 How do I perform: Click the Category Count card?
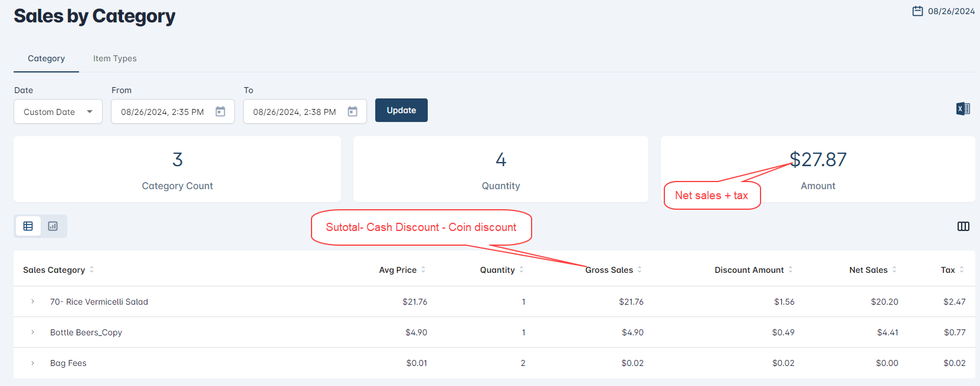coord(177,169)
